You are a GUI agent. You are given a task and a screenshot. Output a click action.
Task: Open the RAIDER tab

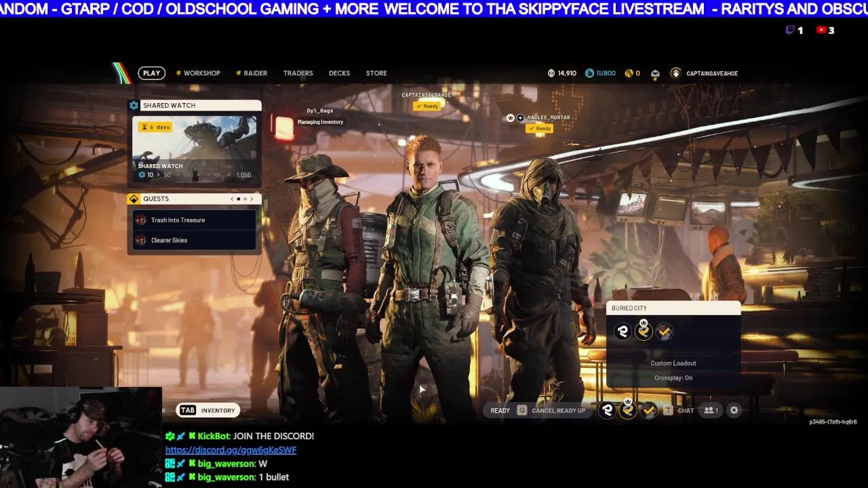(256, 73)
